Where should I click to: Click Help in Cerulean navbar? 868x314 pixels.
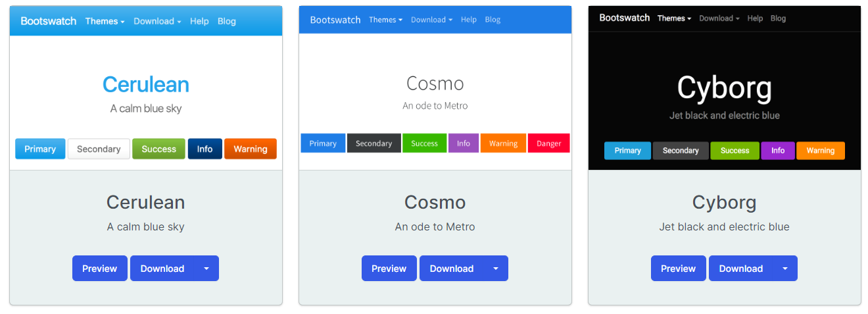pos(199,21)
